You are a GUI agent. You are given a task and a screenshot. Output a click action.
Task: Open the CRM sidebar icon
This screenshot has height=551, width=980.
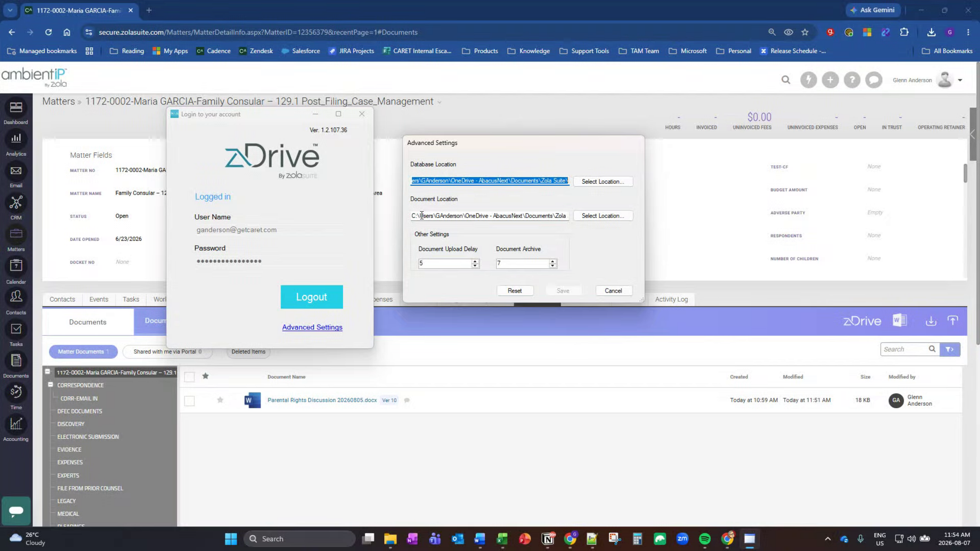coord(16,202)
